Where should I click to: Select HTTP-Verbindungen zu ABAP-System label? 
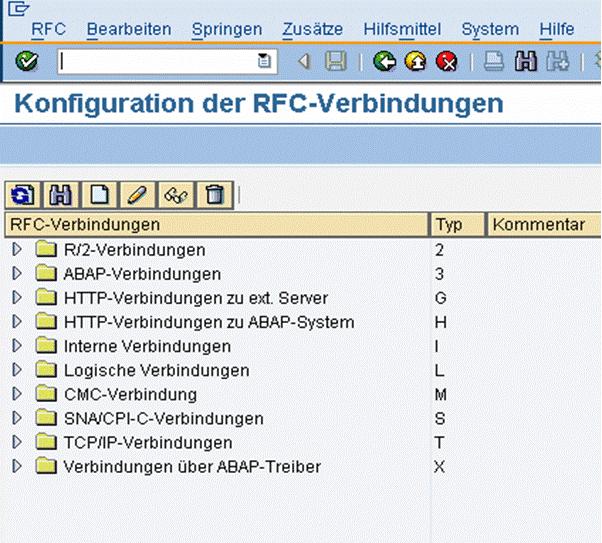click(x=209, y=323)
